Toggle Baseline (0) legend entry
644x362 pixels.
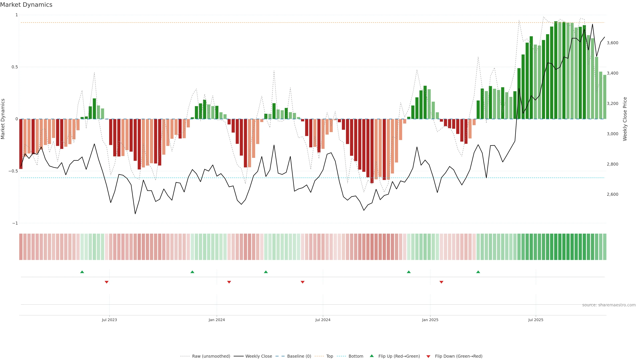point(299,356)
